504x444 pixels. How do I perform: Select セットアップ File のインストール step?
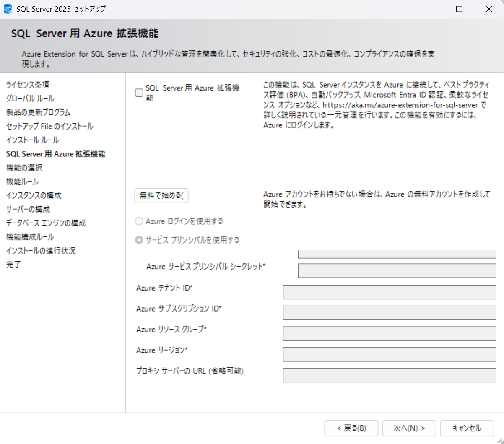point(50,126)
